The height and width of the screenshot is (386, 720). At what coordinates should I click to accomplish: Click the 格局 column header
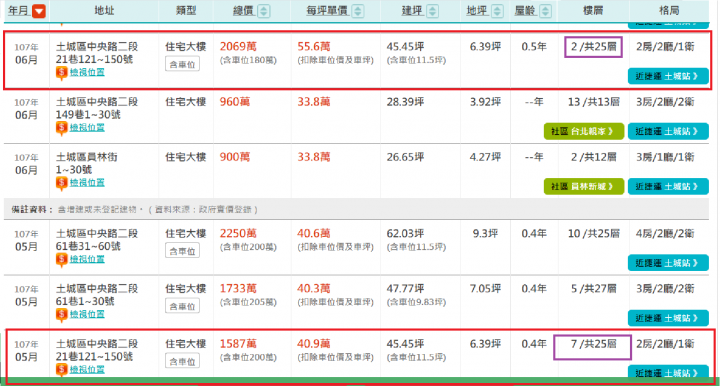(669, 11)
